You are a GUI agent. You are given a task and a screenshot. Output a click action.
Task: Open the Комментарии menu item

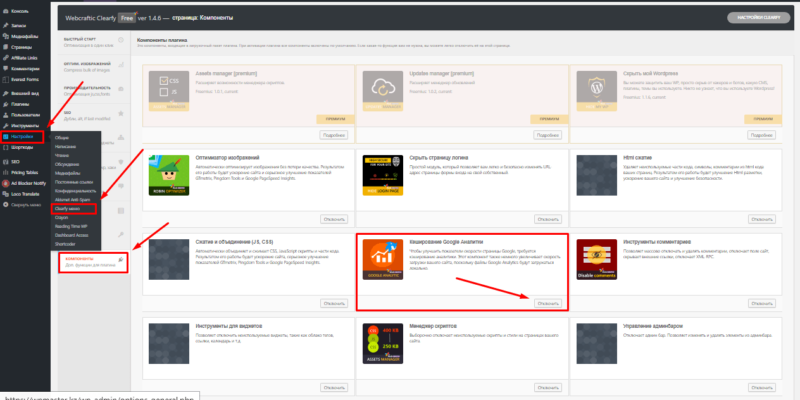pyautogui.click(x=25, y=68)
